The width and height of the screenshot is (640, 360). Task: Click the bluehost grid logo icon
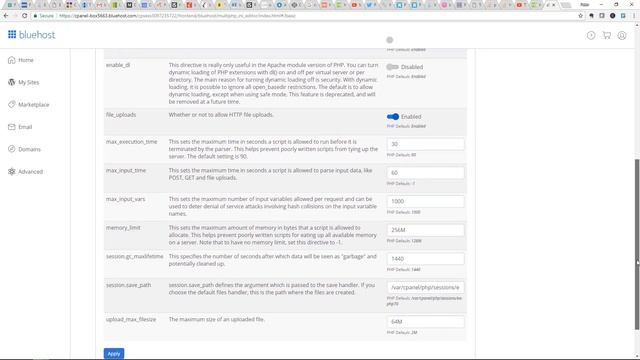click(12, 35)
